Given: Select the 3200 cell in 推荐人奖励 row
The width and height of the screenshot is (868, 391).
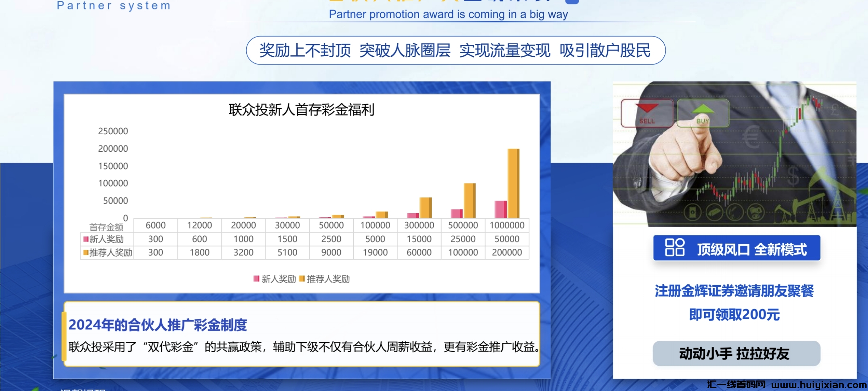Looking at the screenshot, I should (x=243, y=252).
